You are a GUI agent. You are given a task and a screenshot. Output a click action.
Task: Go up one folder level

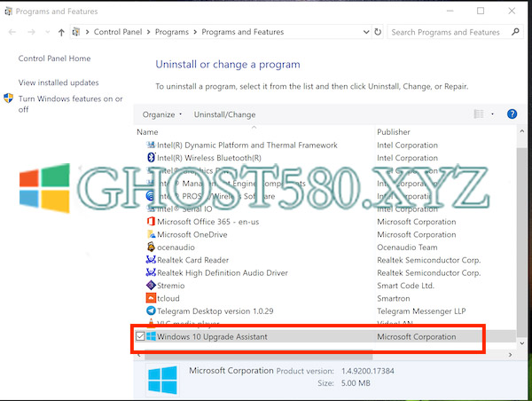pyautogui.click(x=61, y=32)
